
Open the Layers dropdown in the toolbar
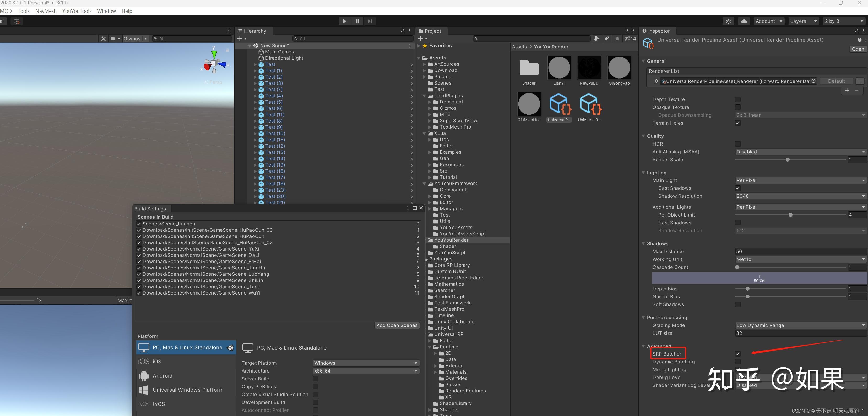[804, 21]
